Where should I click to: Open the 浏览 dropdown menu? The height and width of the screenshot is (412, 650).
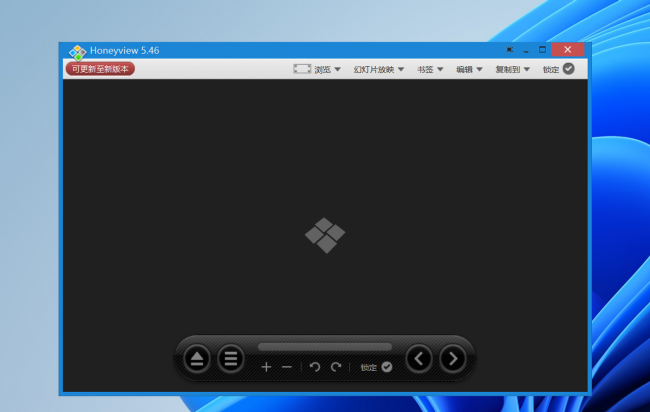[x=327, y=69]
